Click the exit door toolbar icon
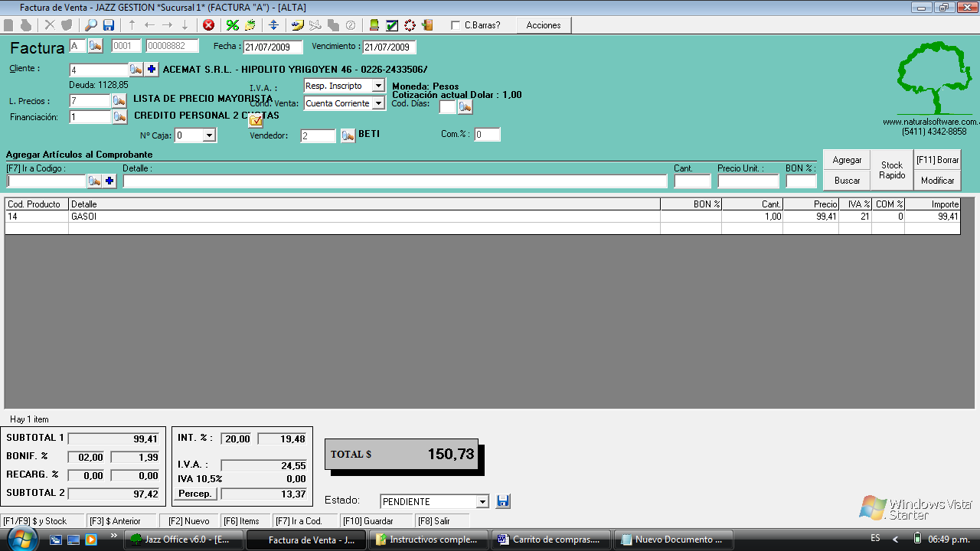 tap(427, 25)
